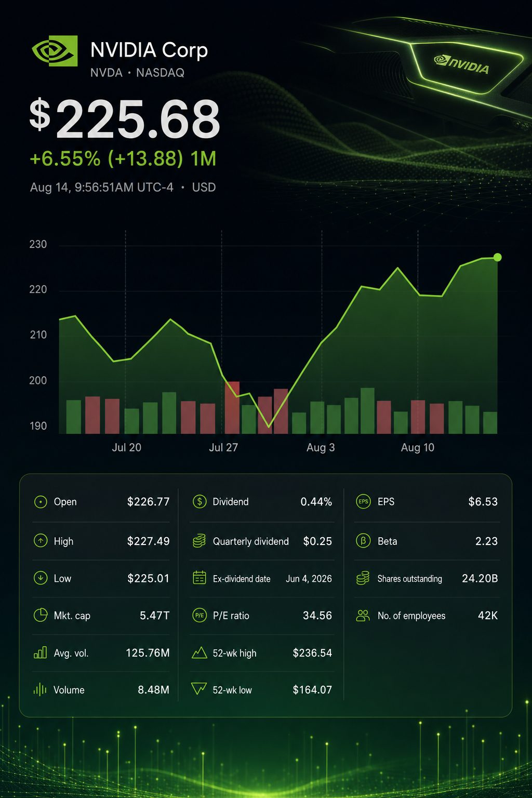Click the NVIDIA logo on the GPU card

pos(462,64)
